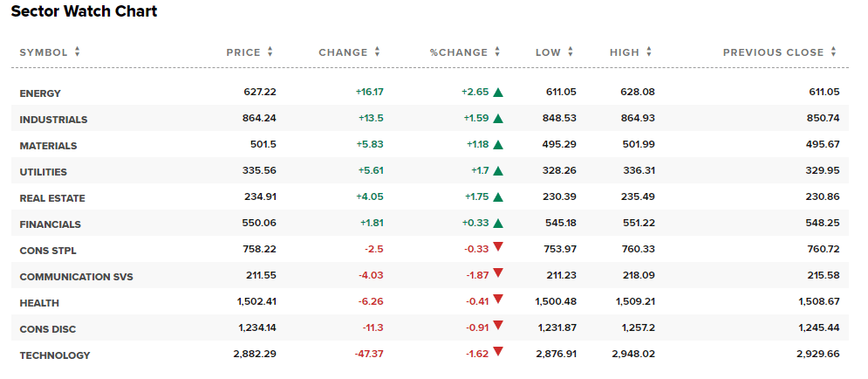Click green up triangle in FINANCIALS row

[x=498, y=224]
